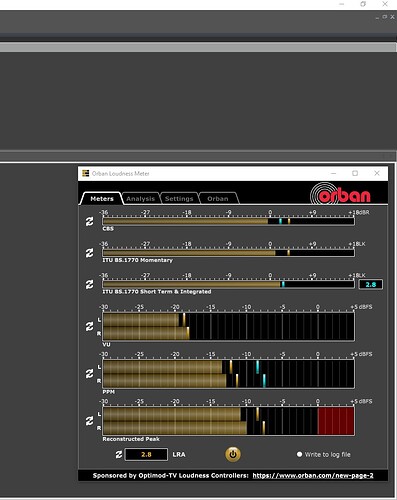Click the LRA value field showing 2.8

coord(146,454)
